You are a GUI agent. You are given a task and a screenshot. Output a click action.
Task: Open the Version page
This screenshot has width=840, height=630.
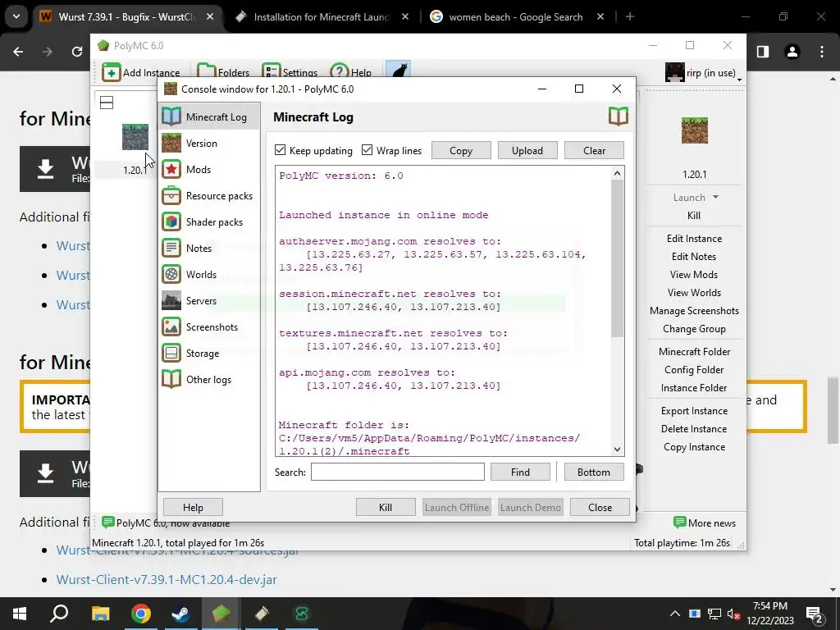(x=209, y=143)
